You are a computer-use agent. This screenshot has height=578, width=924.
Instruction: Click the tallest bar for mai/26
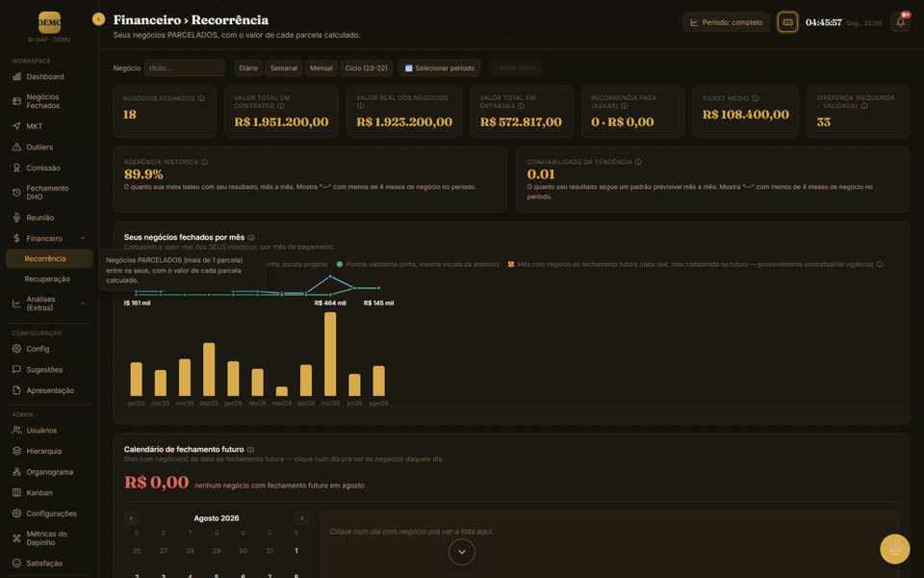(330, 354)
